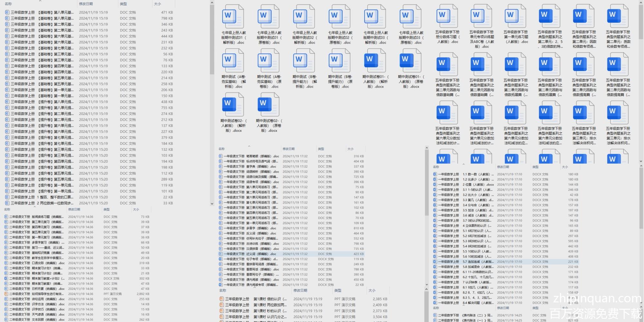Image resolution: width=644 pixels, height=322 pixels.
Task: Click scroll-up arrow of 一年级语文下册 list
Action: 427,148
